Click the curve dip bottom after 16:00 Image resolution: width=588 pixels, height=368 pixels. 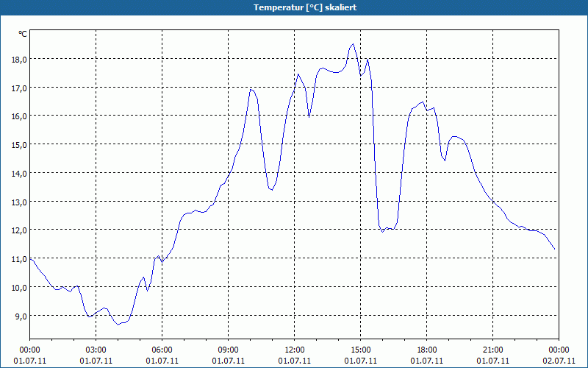pyautogui.click(x=382, y=232)
